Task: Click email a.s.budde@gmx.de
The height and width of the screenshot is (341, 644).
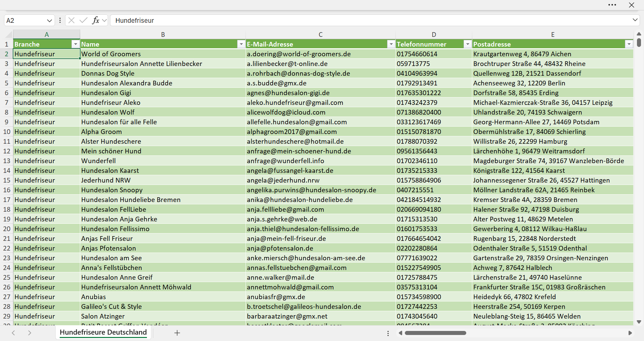Action: pos(321,83)
